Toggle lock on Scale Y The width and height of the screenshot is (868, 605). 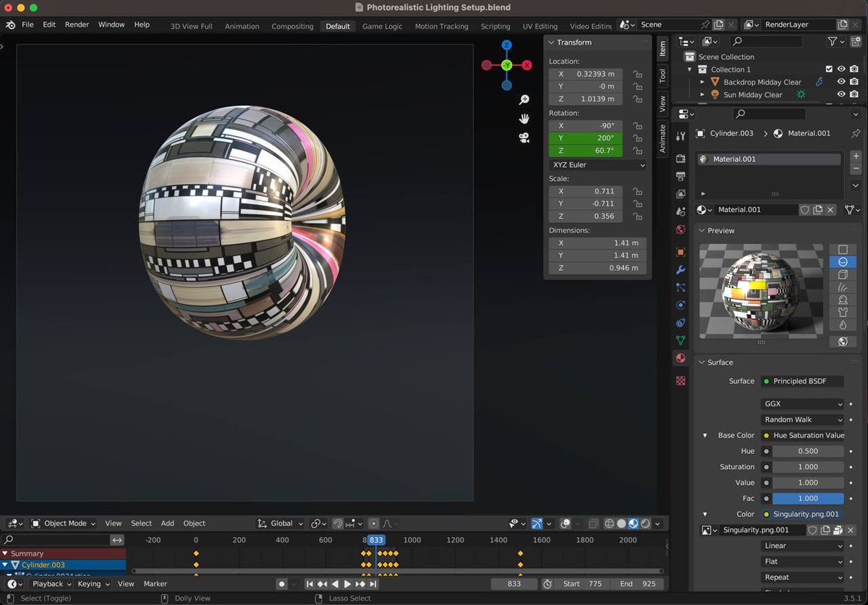637,204
